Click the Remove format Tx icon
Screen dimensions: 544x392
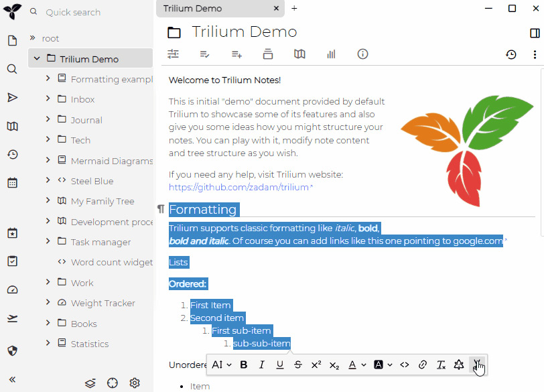441,365
